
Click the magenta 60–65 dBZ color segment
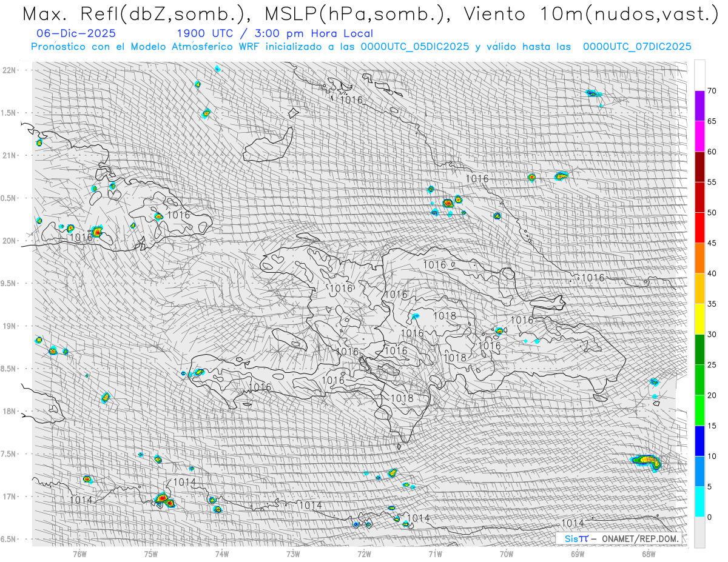tap(699, 136)
